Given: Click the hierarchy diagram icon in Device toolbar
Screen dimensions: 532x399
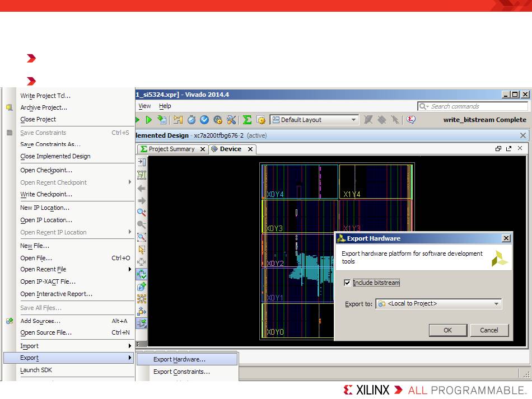Looking at the screenshot, I should point(142,175).
